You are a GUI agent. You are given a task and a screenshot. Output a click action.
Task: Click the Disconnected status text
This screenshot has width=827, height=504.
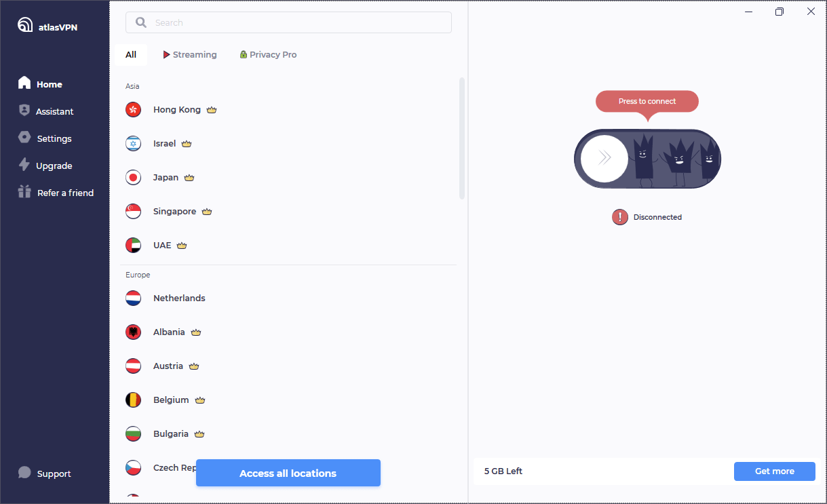[x=657, y=217]
